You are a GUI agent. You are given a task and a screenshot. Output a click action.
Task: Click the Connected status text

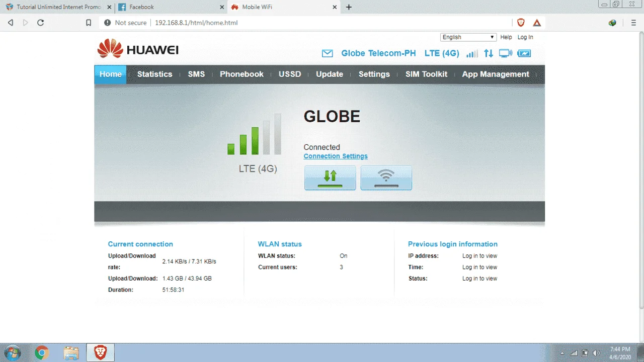tap(322, 147)
